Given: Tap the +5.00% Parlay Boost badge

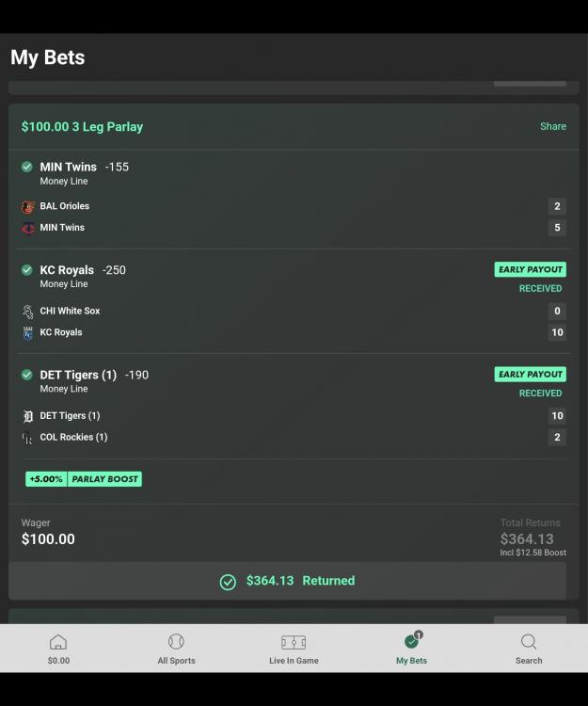Looking at the screenshot, I should [x=84, y=479].
